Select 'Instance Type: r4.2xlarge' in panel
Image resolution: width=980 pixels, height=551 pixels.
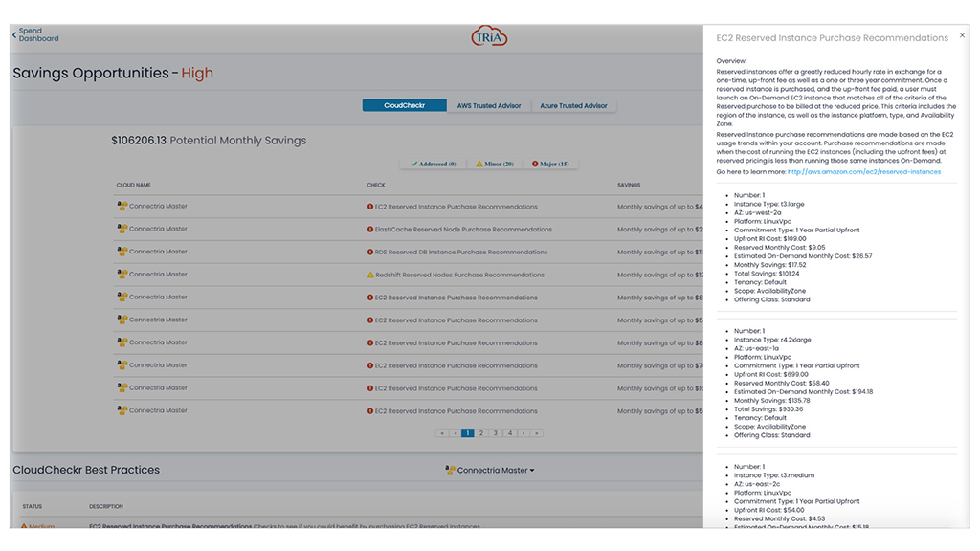coord(772,340)
